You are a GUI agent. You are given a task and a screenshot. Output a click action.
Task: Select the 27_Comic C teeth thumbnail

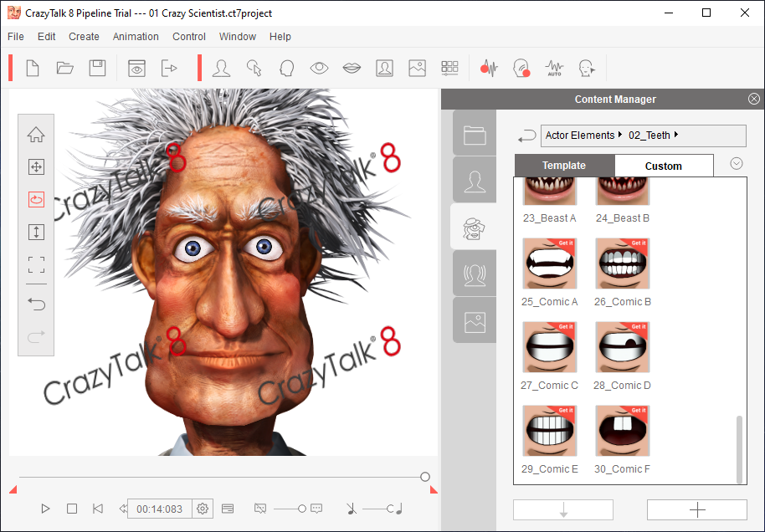549,346
